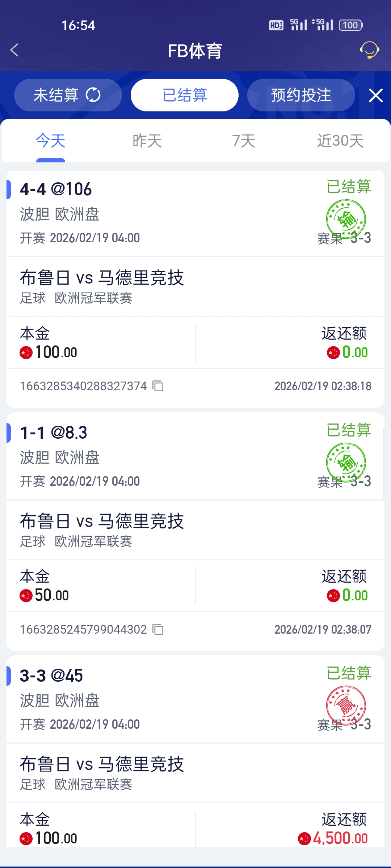Show 近30天 bet history
This screenshot has width=391, height=868.
pyautogui.click(x=340, y=141)
